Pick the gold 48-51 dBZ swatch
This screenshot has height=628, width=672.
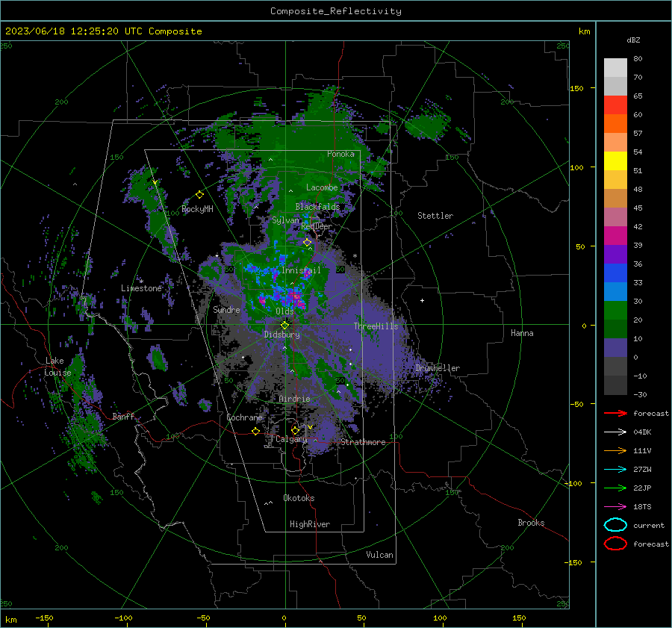[x=615, y=180]
